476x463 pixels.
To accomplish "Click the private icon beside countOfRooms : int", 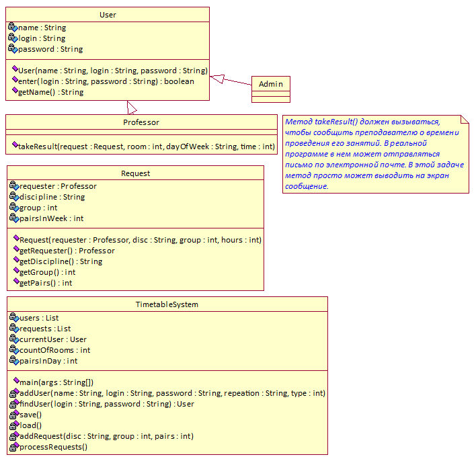I will (x=14, y=349).
